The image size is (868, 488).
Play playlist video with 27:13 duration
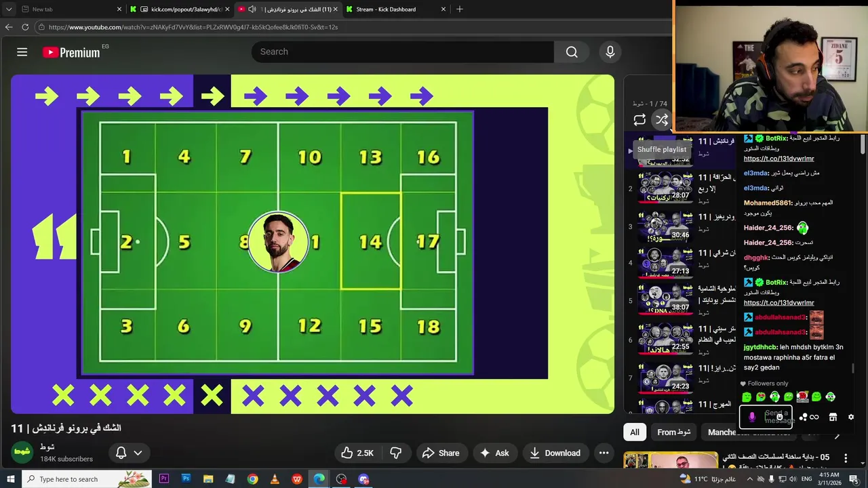665,263
